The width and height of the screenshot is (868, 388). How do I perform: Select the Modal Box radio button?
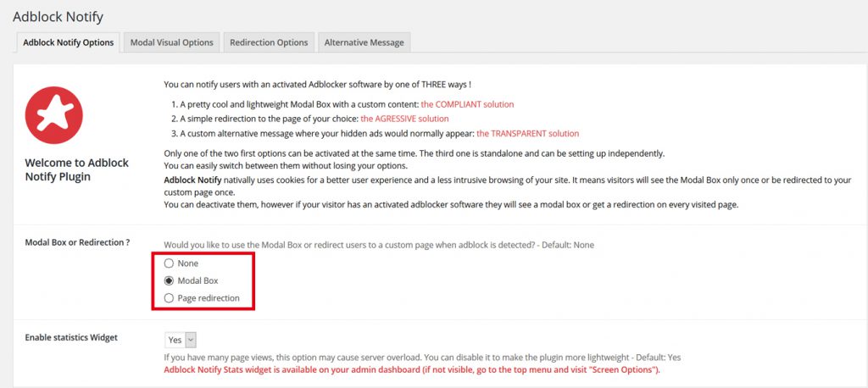click(x=170, y=280)
